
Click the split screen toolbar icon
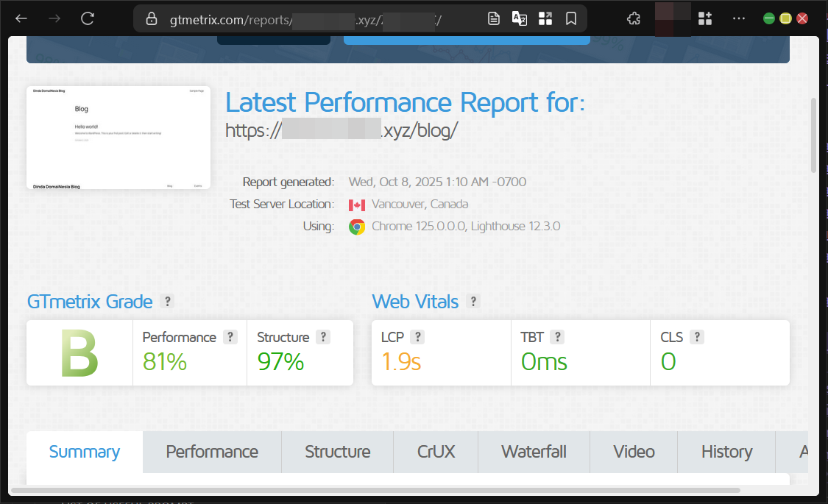coord(545,18)
